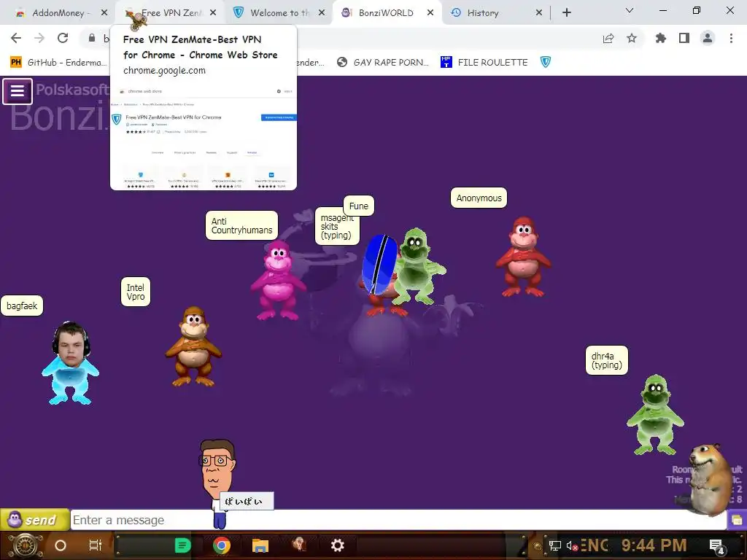Click the Fune name label
The image size is (747, 560).
click(x=358, y=206)
